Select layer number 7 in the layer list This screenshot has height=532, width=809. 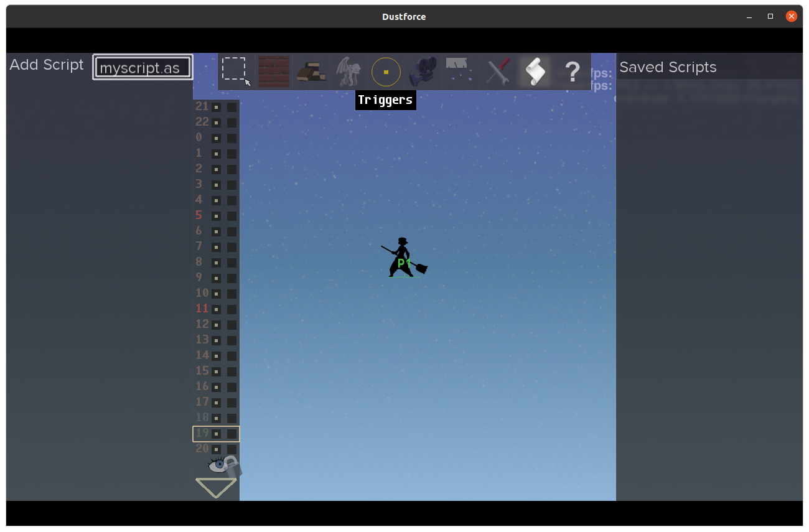pyautogui.click(x=199, y=246)
